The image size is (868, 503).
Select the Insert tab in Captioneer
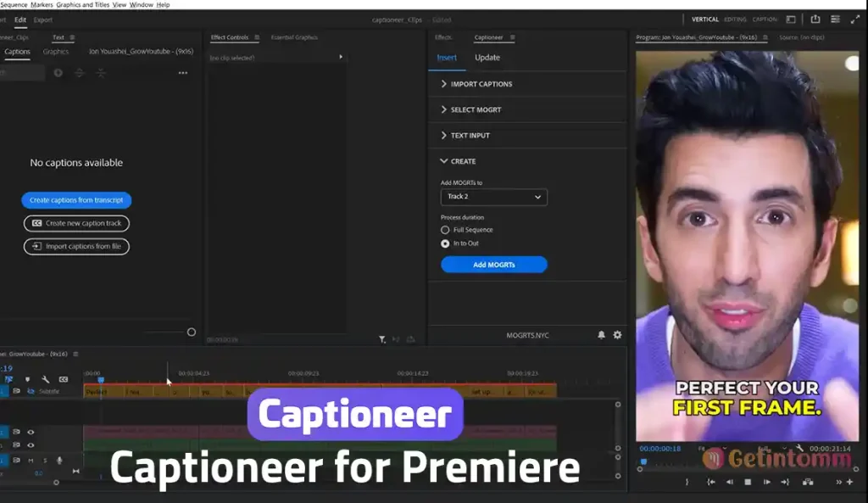click(x=447, y=58)
